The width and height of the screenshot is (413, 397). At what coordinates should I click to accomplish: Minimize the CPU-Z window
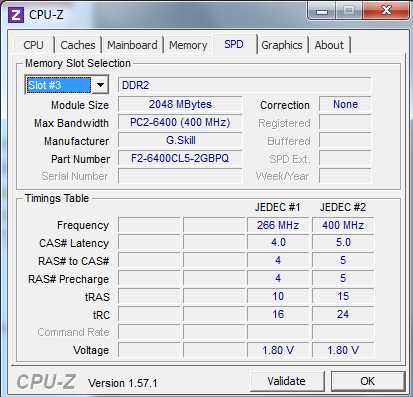(322, 11)
